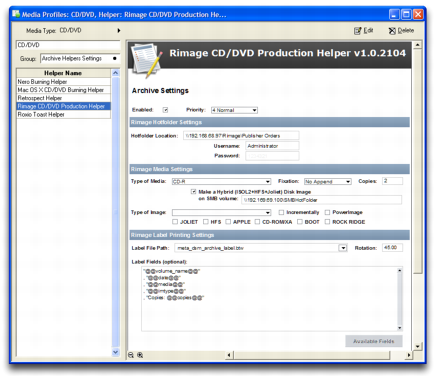Click the Hotfolder Location field

coord(241,136)
